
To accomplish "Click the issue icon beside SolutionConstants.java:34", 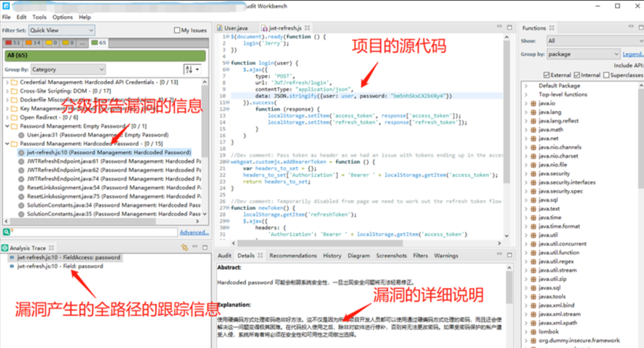I will click(x=21, y=205).
